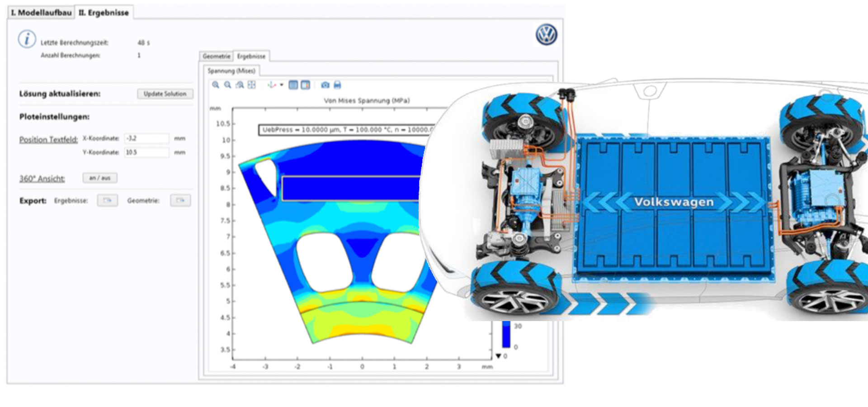868x407 pixels.
Task: Click the zoom out magnifier icon
Action: (228, 85)
